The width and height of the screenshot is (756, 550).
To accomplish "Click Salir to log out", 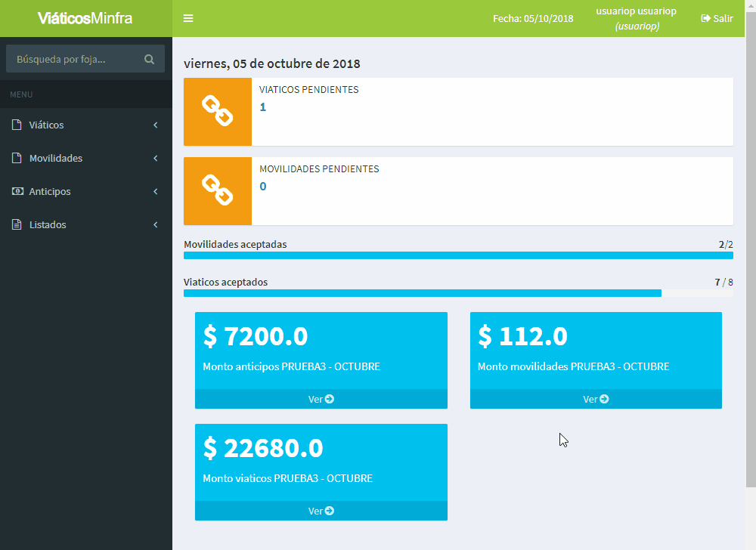I will click(717, 18).
